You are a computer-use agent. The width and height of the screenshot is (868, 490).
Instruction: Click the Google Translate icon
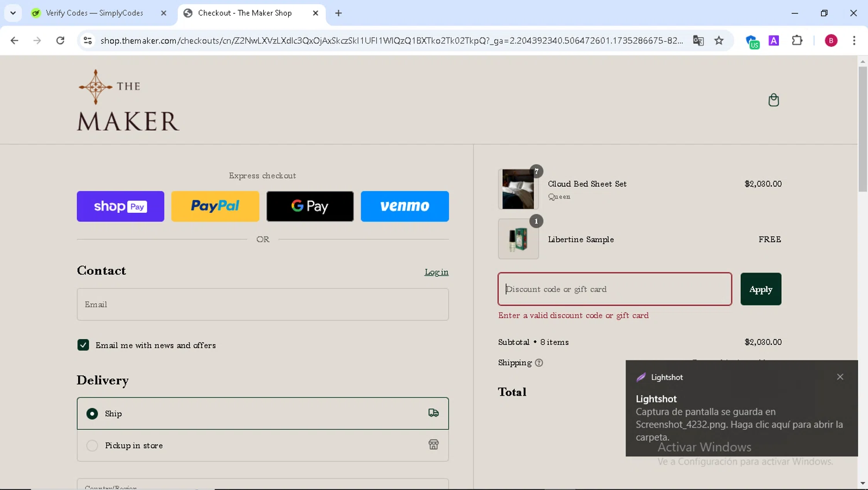698,40
